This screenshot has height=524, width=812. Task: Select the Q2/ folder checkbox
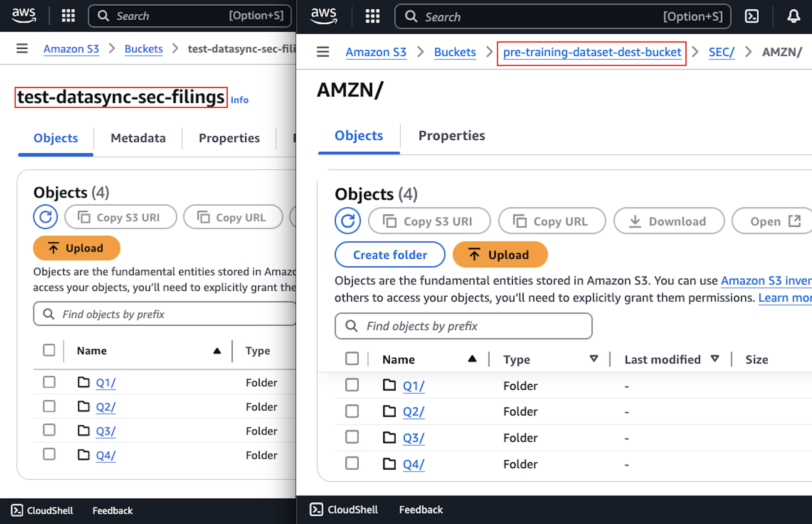click(352, 411)
